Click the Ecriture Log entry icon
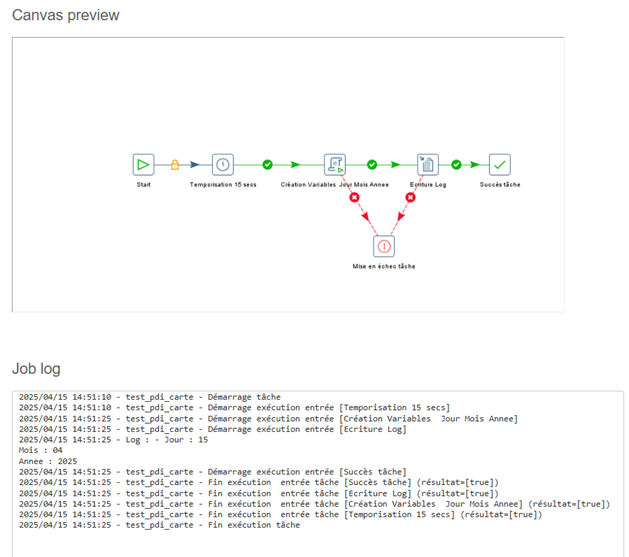Viewport: 629px width, 557px height. pyautogui.click(x=428, y=165)
